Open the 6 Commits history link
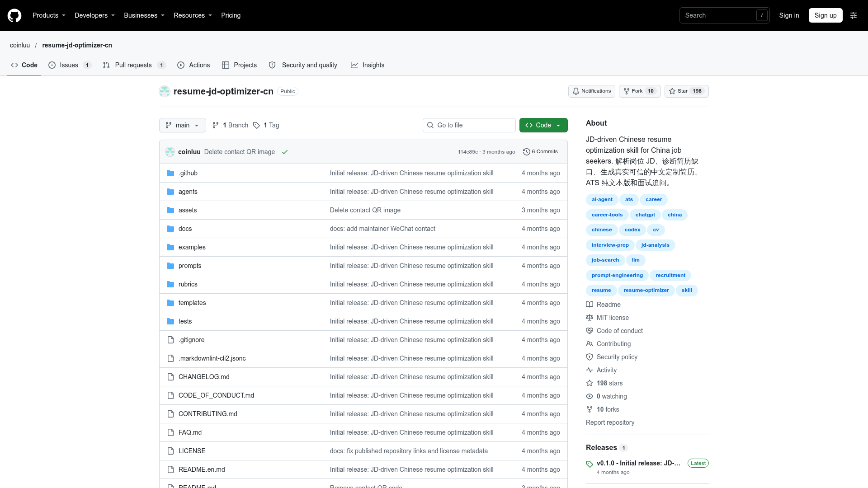 [540, 152]
